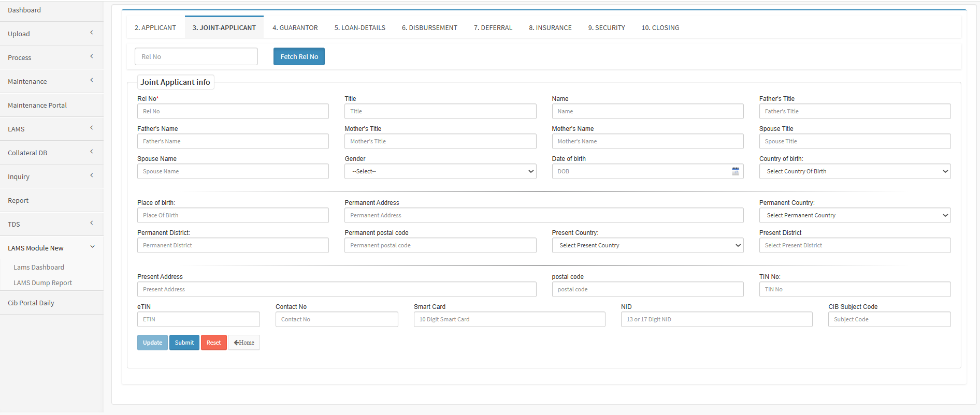The image size is (980, 415).
Task: Click the red Reset button
Action: (213, 343)
